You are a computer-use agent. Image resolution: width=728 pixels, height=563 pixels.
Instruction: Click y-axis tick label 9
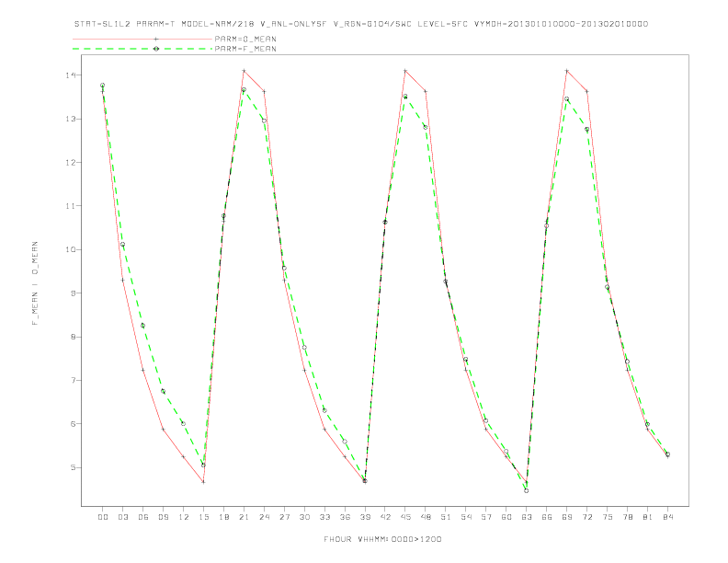tap(74, 293)
